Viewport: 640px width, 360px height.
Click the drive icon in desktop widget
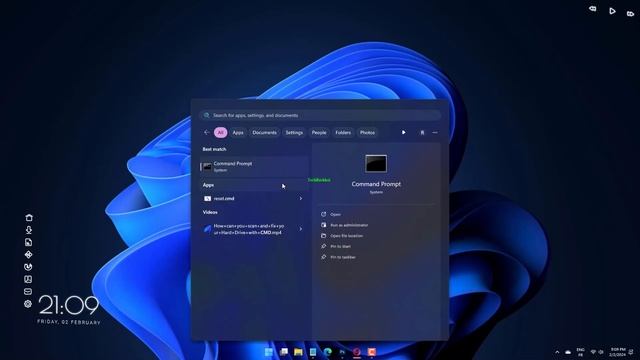click(28, 291)
